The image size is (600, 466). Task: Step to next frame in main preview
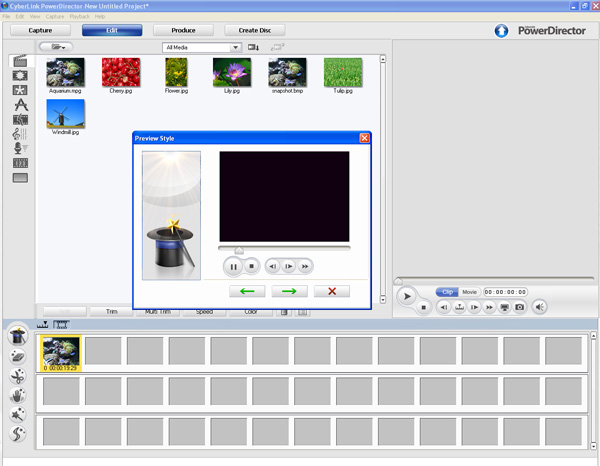point(474,307)
